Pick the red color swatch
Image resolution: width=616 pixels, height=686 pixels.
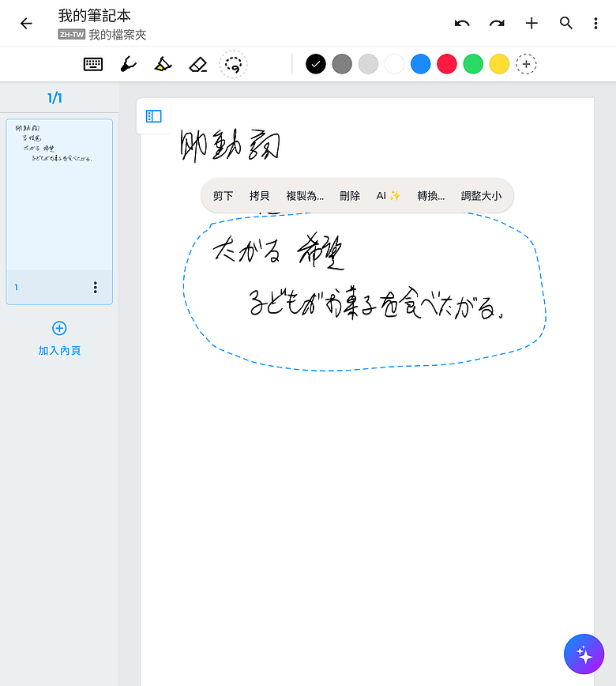[447, 64]
